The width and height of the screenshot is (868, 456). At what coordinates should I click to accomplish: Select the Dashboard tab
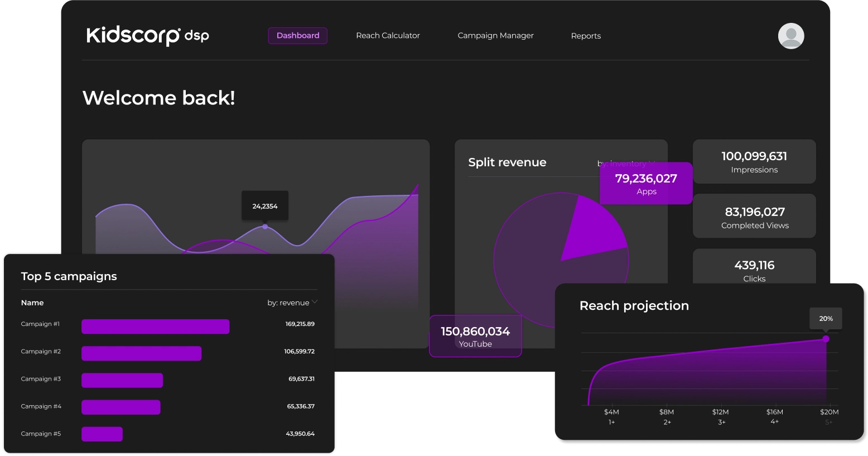tap(298, 36)
